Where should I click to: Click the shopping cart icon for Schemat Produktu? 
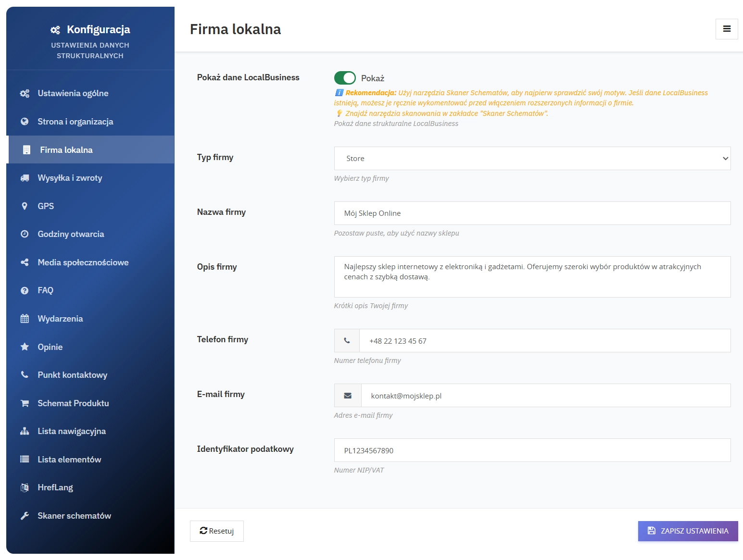point(25,403)
